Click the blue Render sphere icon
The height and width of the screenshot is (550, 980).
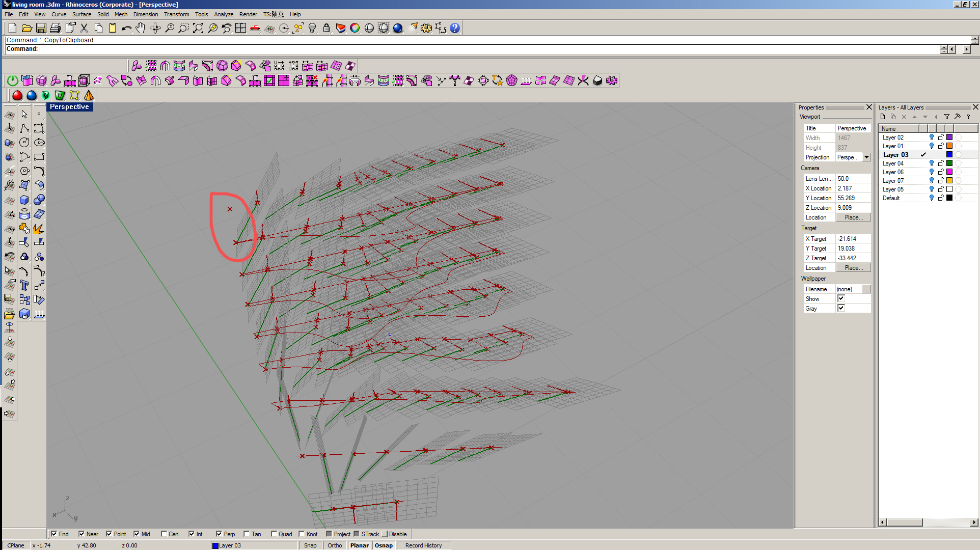398,28
